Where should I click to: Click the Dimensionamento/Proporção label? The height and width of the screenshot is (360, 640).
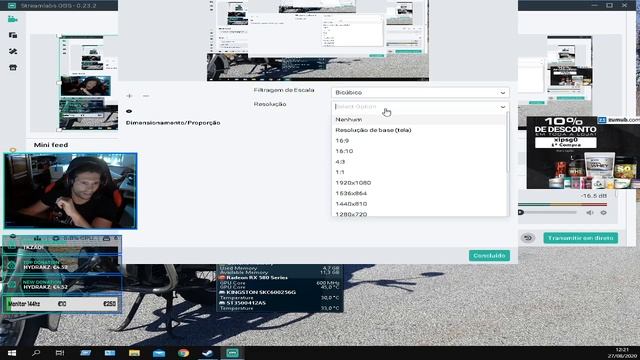(173, 123)
